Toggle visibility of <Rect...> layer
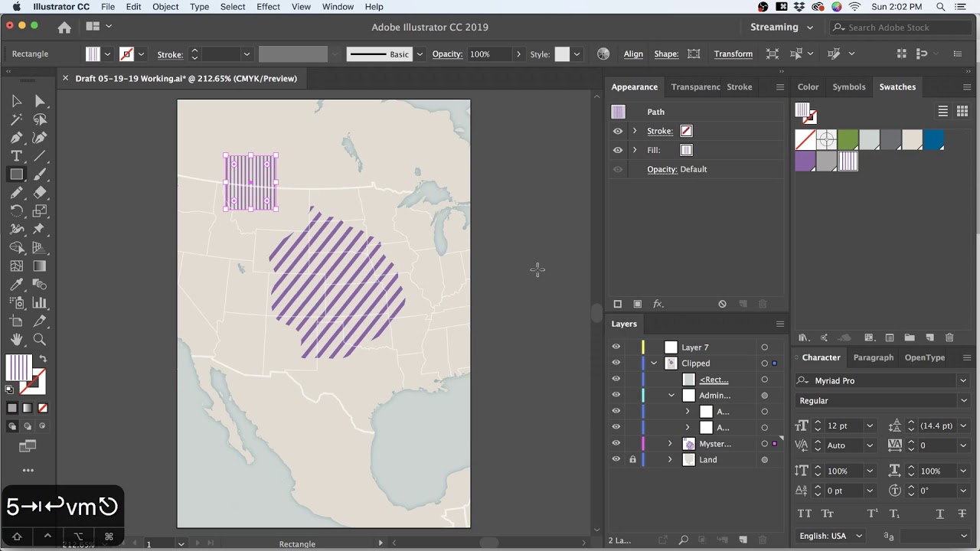The image size is (980, 551). [x=616, y=379]
